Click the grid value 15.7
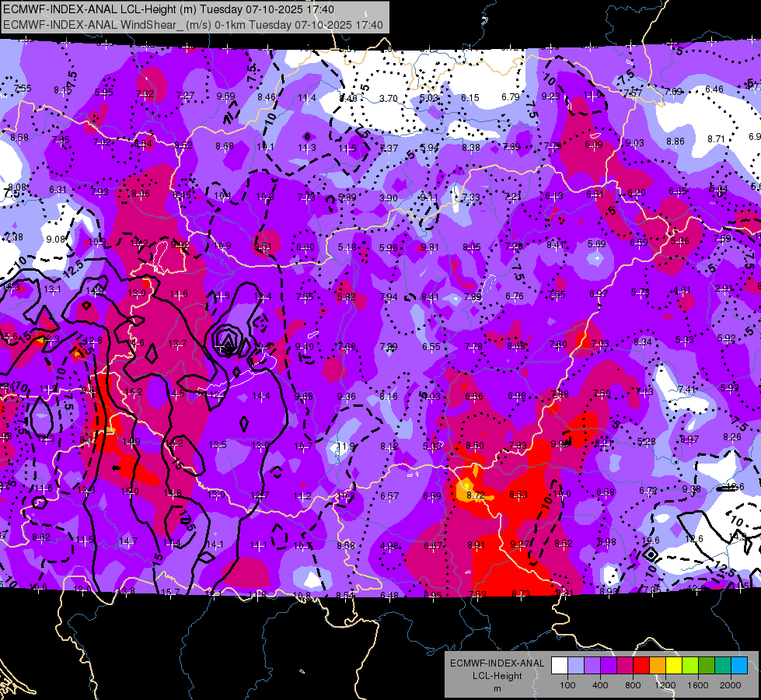The image size is (761, 700). click(170, 592)
